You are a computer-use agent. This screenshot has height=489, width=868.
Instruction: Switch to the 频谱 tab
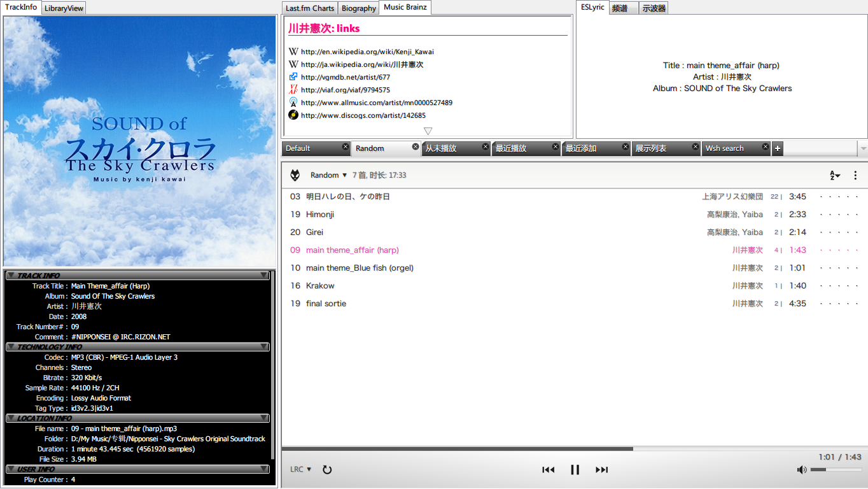[x=624, y=8]
